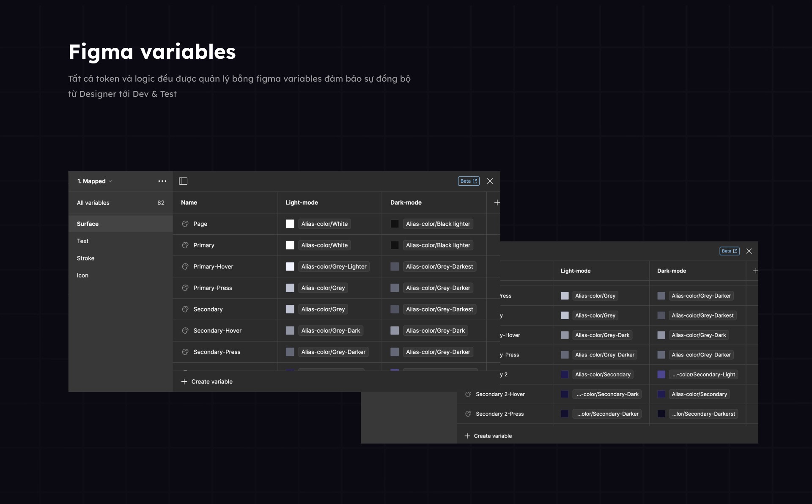
Task: Select the Surface group in the sidebar
Action: click(x=121, y=224)
